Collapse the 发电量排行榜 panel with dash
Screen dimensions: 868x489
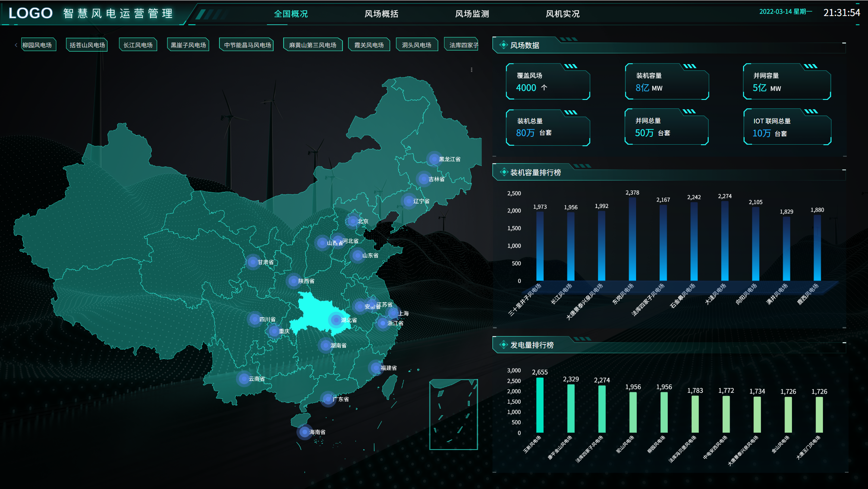(844, 343)
